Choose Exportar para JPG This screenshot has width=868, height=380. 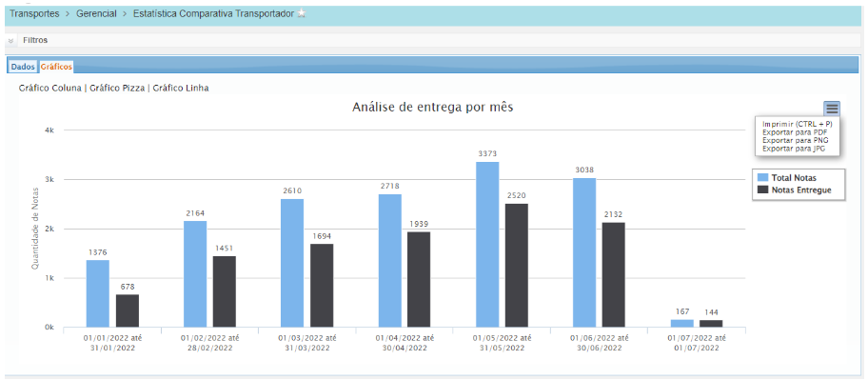[795, 149]
